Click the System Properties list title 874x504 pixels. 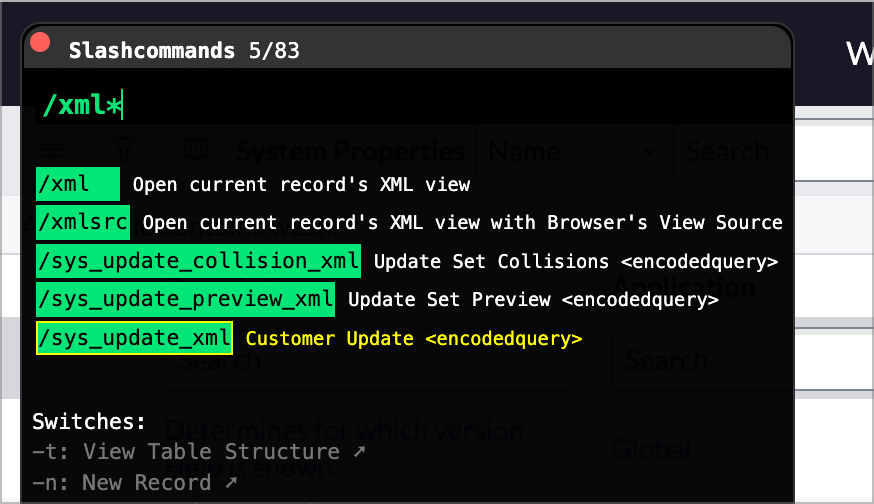click(350, 152)
